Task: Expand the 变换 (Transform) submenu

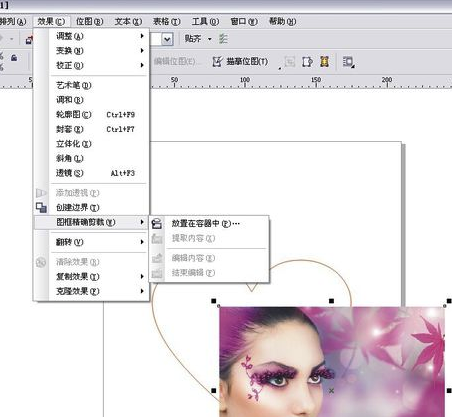Action: click(x=91, y=51)
